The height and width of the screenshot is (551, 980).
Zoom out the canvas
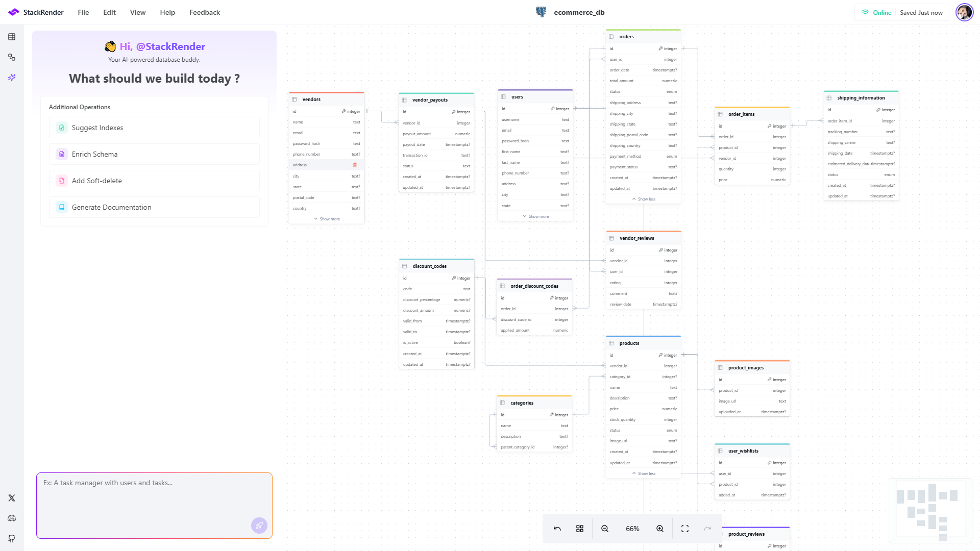click(605, 529)
